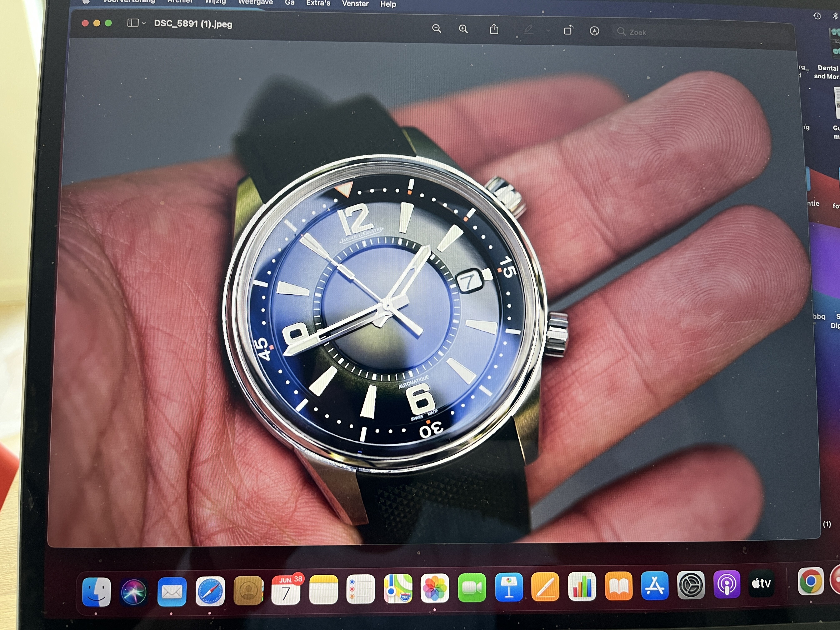Expand the sidebar view options chevron
The width and height of the screenshot is (840, 630).
tap(144, 24)
